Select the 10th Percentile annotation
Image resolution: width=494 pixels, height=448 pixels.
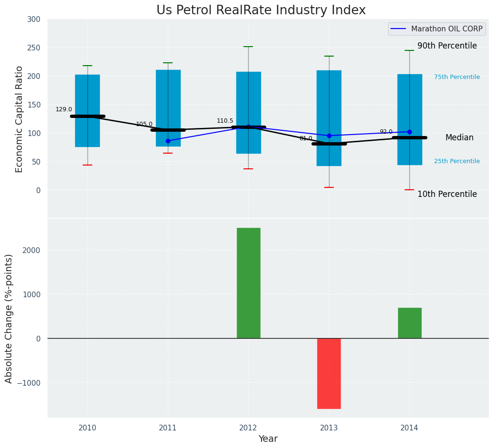[x=447, y=195]
